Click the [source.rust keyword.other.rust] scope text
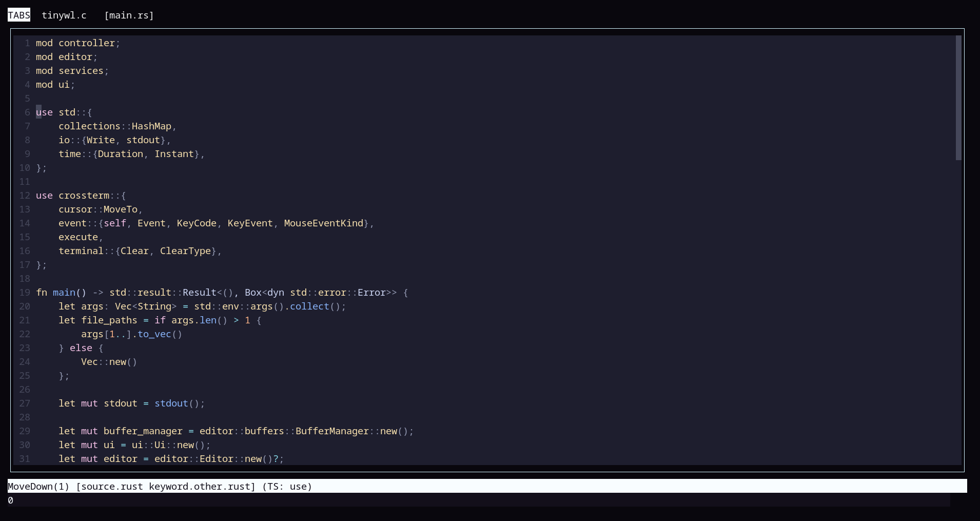 point(166,487)
